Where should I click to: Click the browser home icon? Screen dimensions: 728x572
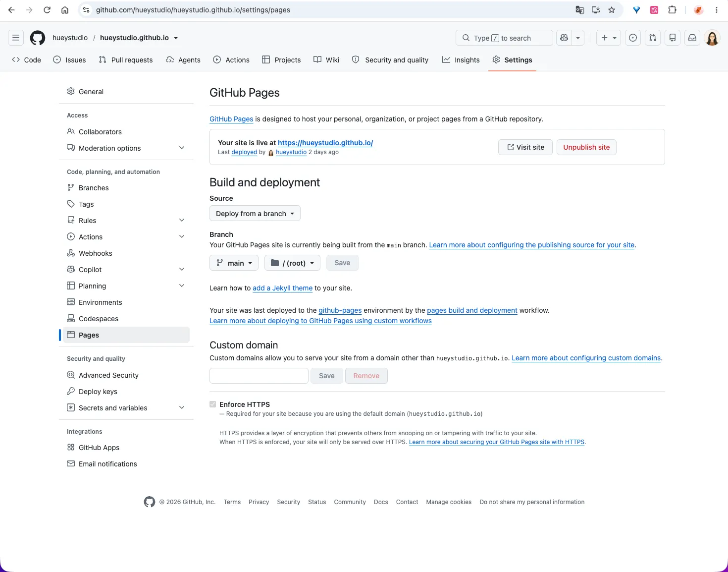[x=65, y=10]
